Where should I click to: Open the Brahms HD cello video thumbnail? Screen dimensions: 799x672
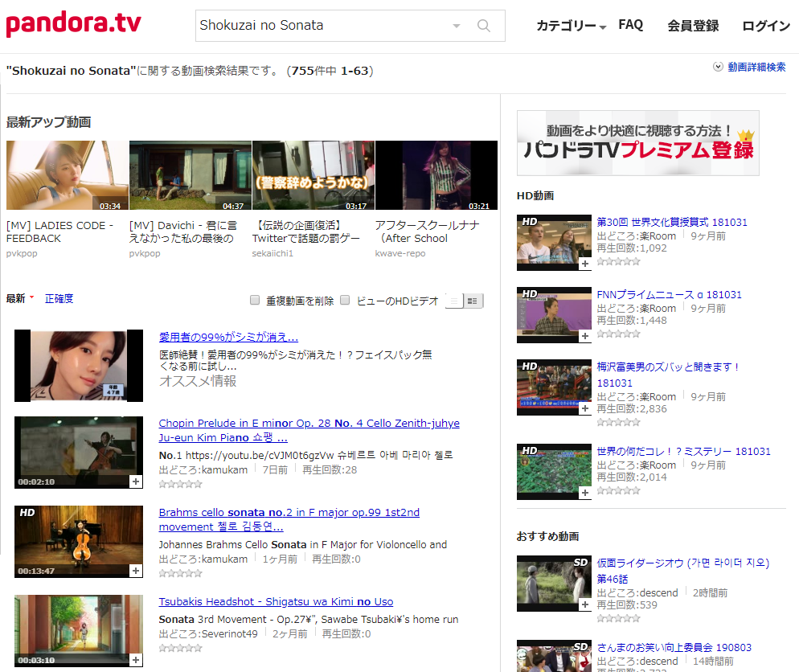[79, 542]
